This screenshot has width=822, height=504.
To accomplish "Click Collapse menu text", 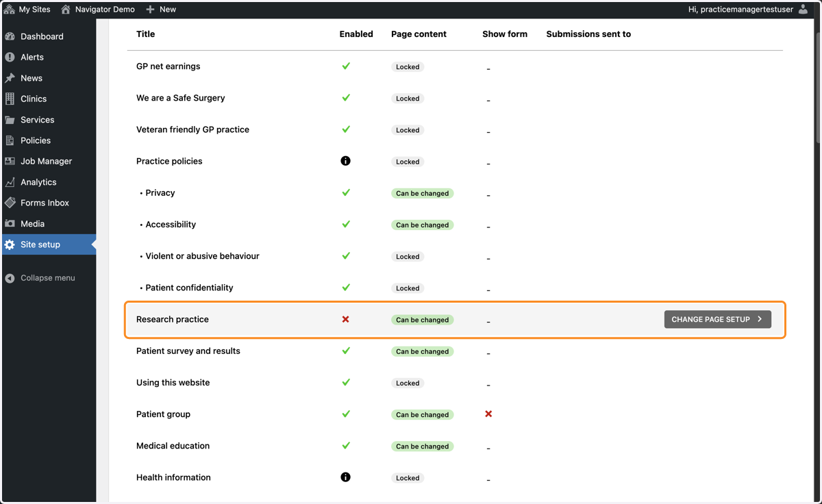I will 48,278.
